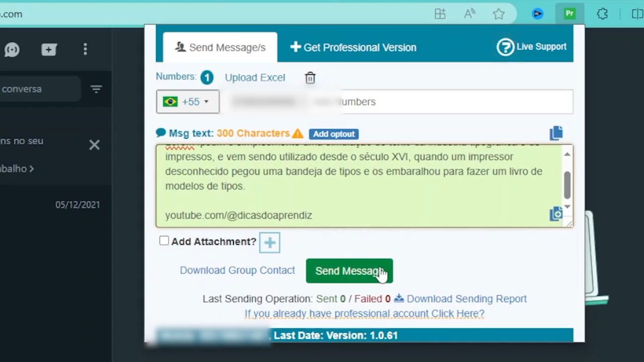The height and width of the screenshot is (362, 644).
Task: Open browser extensions puzzle icon
Action: click(x=602, y=14)
